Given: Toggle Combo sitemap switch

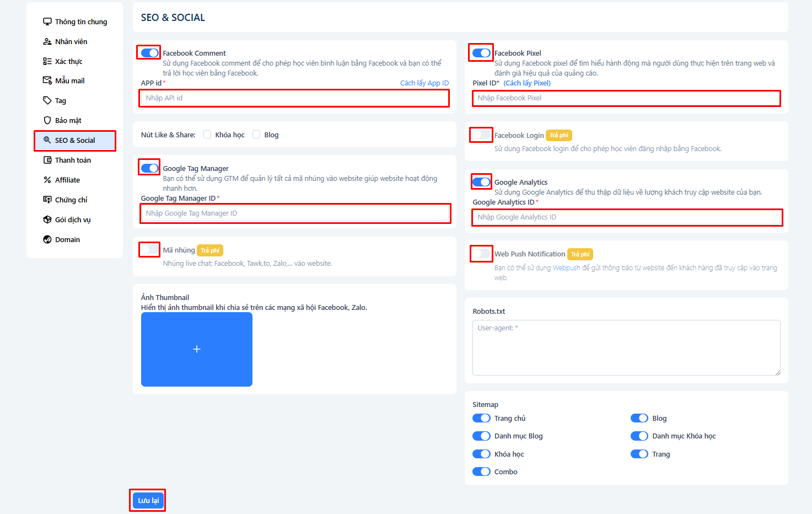Looking at the screenshot, I should tap(481, 472).
